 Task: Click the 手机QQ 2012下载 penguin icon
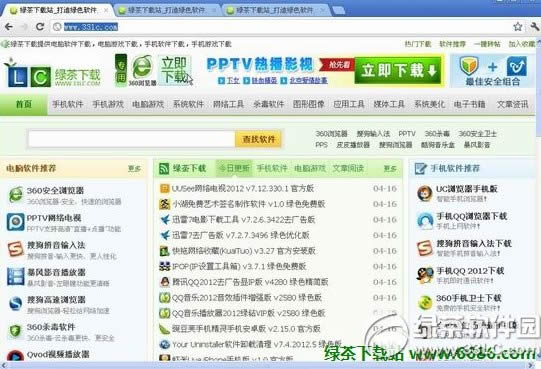[x=424, y=275]
